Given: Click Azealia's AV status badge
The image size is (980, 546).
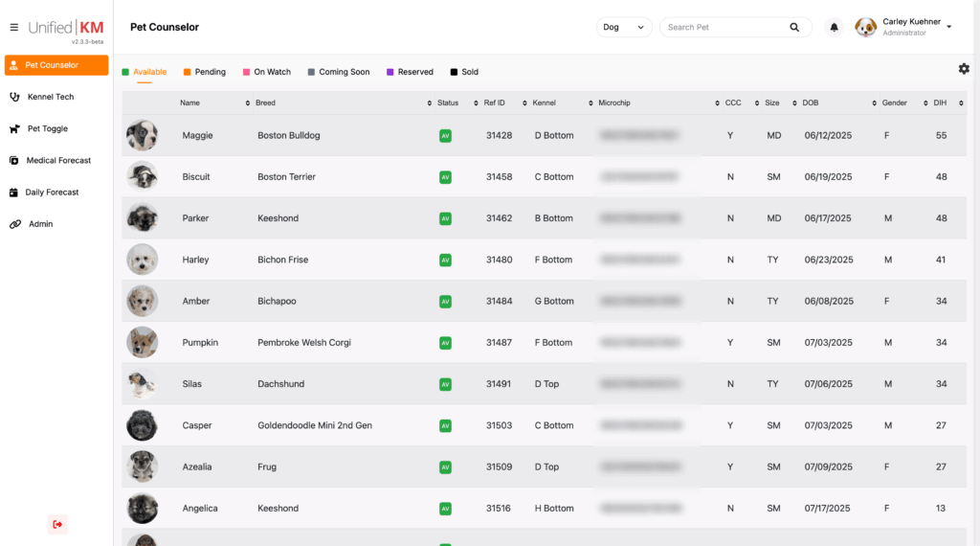Looking at the screenshot, I should (x=445, y=467).
